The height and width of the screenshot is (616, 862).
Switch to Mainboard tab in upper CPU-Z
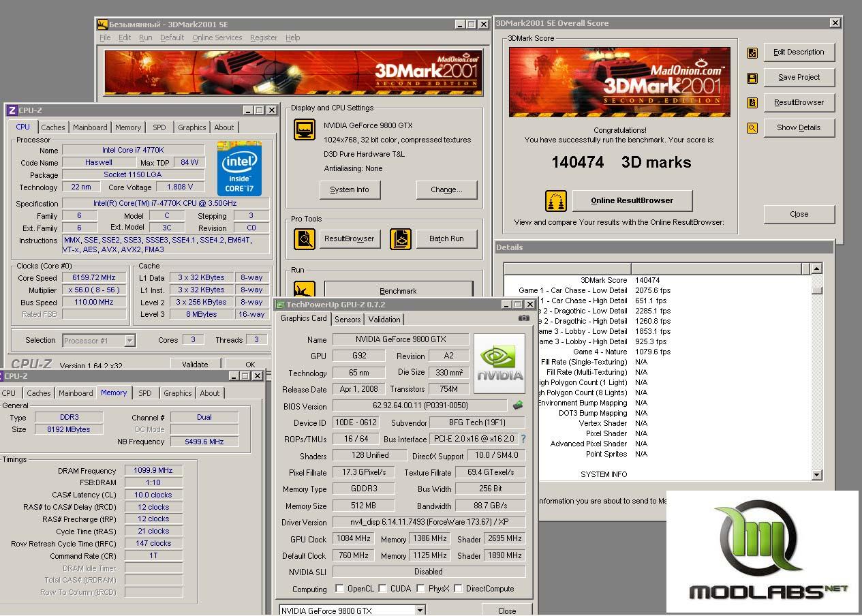(90, 127)
